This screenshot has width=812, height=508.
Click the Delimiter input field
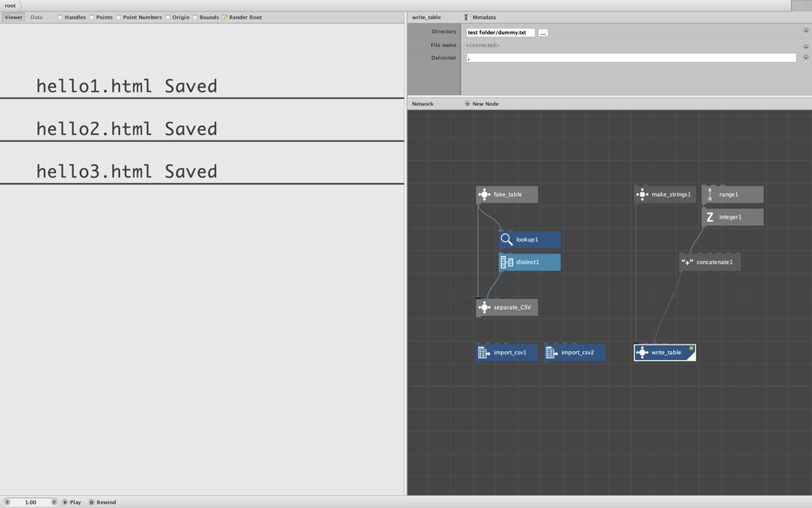coord(631,58)
